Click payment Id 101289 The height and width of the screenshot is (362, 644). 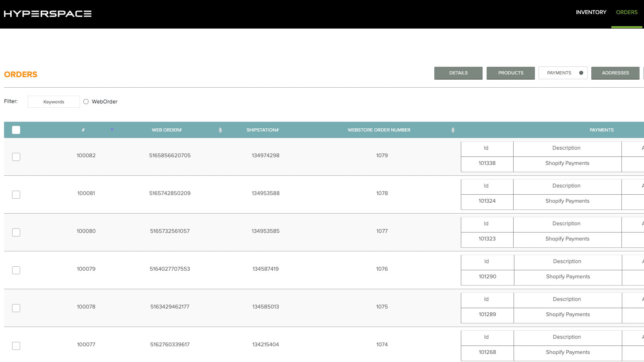click(x=487, y=314)
